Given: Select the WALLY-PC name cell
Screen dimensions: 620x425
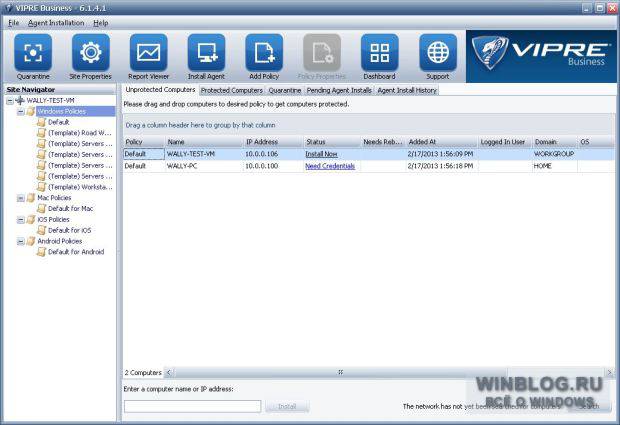Looking at the screenshot, I should tap(204, 166).
